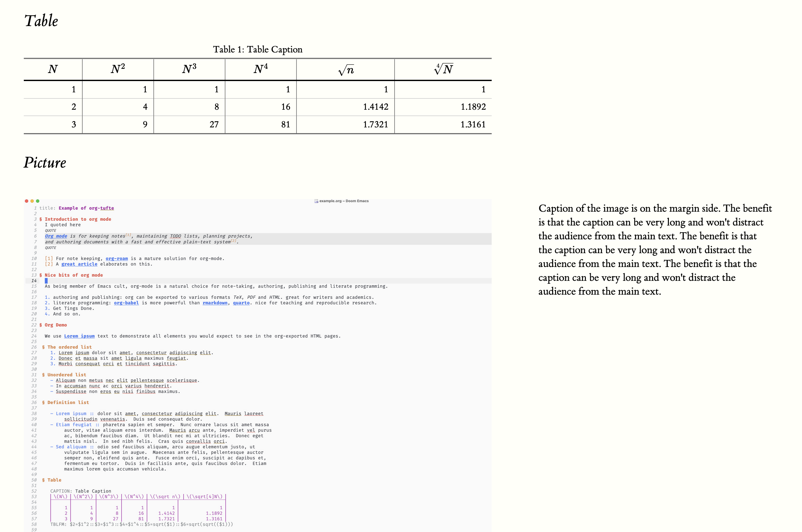This screenshot has width=802, height=532.
Task: Click 'Donec et massa sit amet' ordered item
Action: pos(119,358)
